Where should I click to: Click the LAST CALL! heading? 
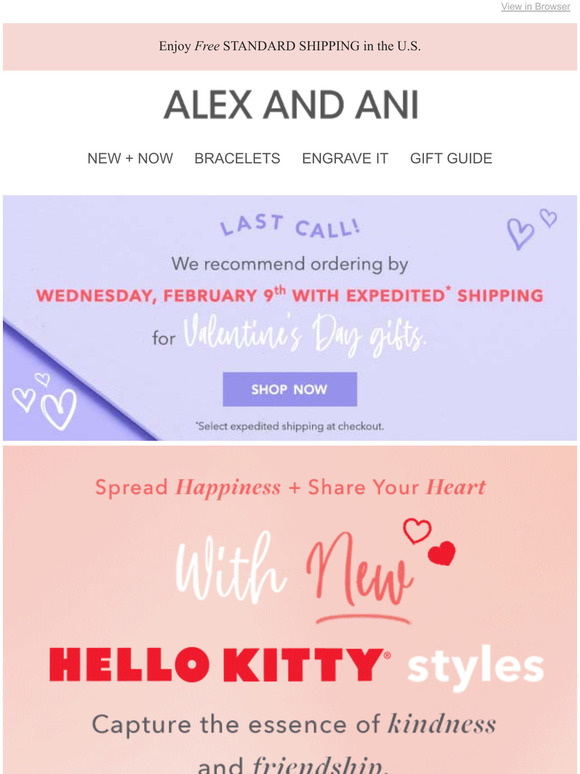(290, 226)
